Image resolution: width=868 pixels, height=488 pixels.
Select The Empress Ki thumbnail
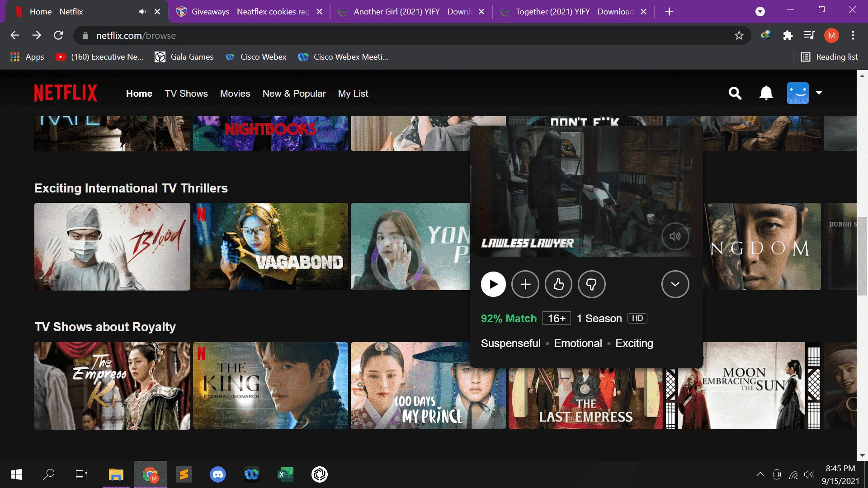point(112,385)
